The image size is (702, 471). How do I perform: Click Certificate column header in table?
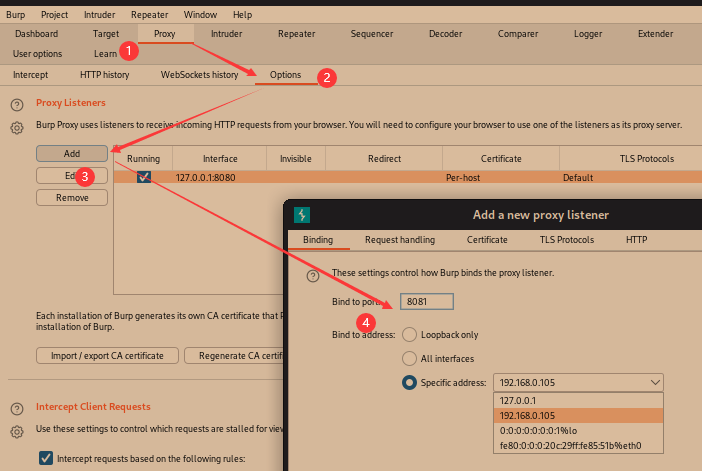(501, 158)
